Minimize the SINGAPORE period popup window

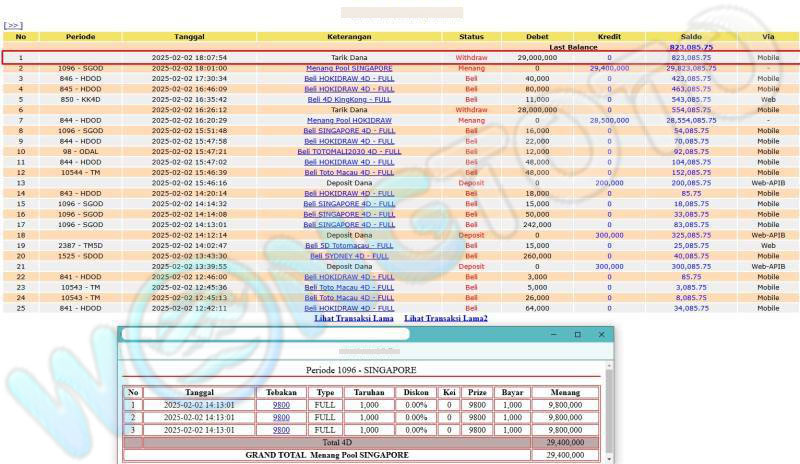pos(553,334)
